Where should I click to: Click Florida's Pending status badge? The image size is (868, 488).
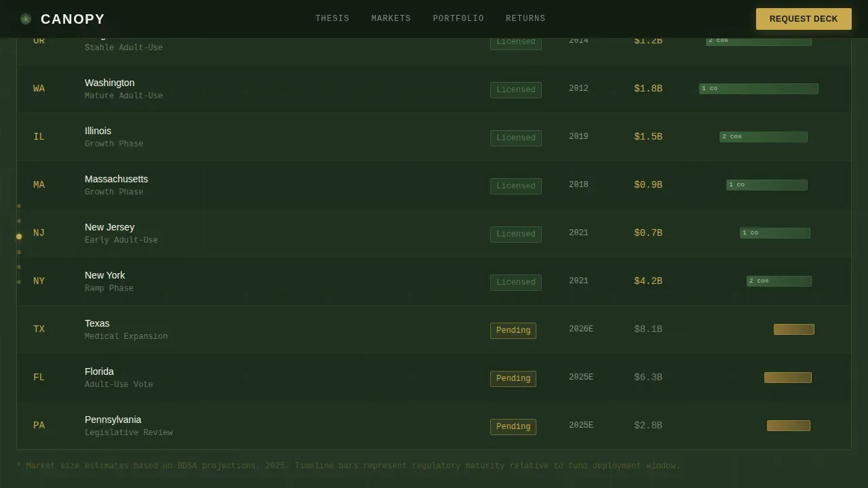(x=513, y=378)
